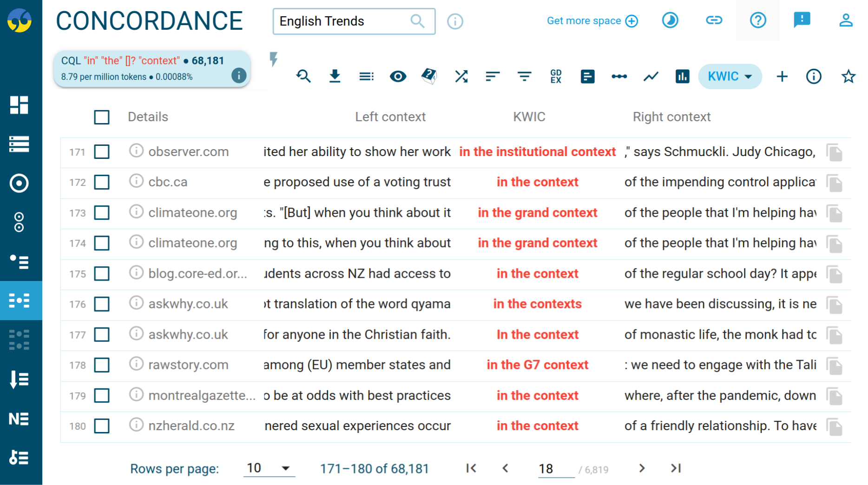Click the filter lines icon
868x485 pixels.
pyautogui.click(x=524, y=76)
